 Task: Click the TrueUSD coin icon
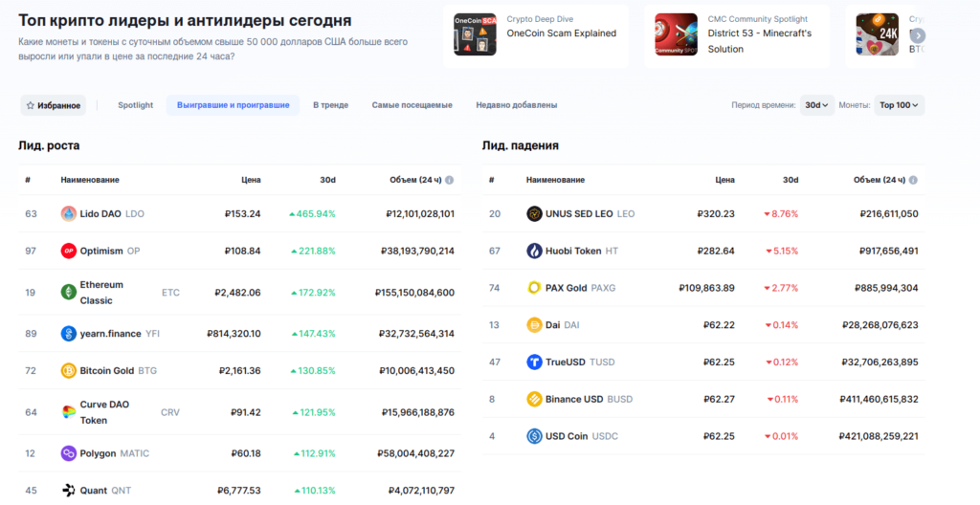[x=534, y=362]
